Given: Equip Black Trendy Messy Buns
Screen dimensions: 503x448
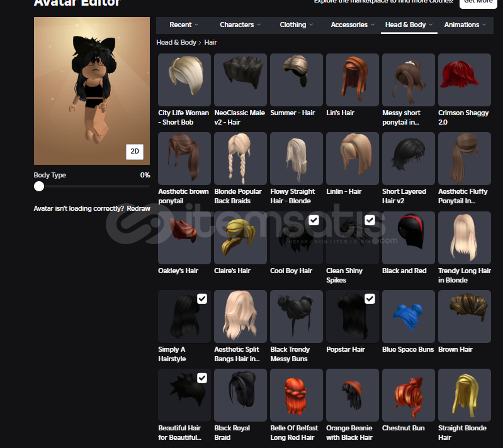Looking at the screenshot, I should pos(297,316).
